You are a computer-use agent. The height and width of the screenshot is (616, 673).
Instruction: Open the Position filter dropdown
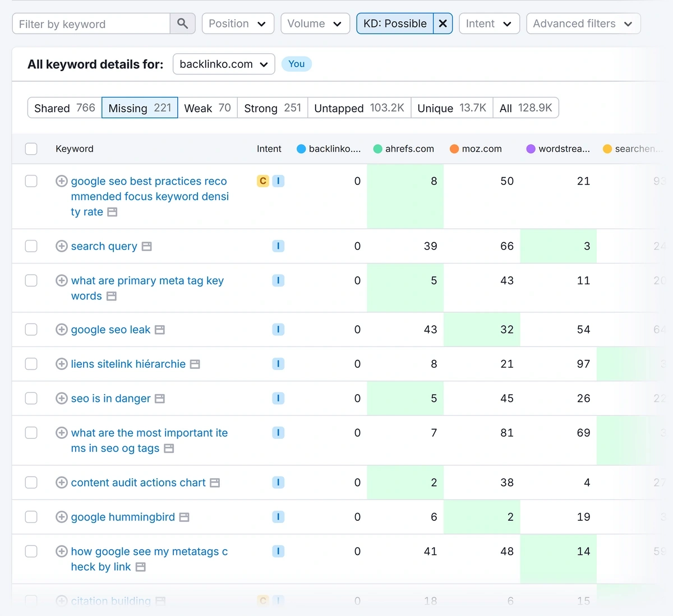pyautogui.click(x=238, y=24)
